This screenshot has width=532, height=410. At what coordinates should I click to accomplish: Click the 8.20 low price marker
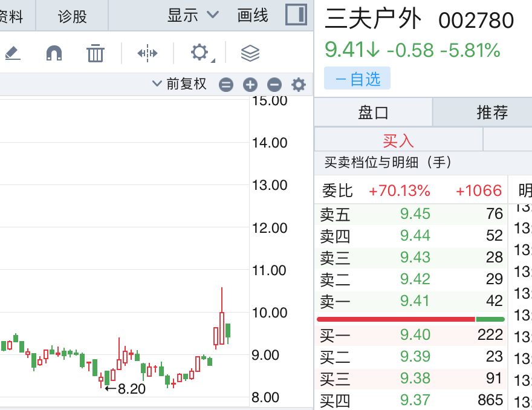[x=125, y=389]
